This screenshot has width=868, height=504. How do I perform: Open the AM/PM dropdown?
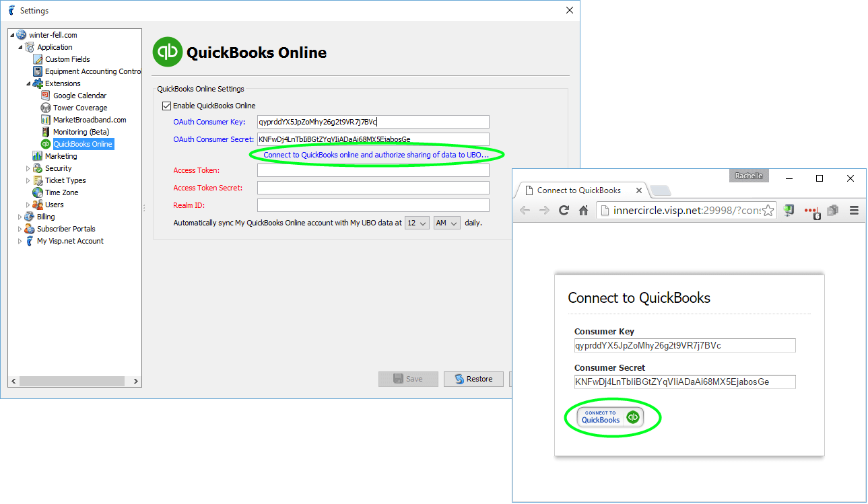[447, 223]
